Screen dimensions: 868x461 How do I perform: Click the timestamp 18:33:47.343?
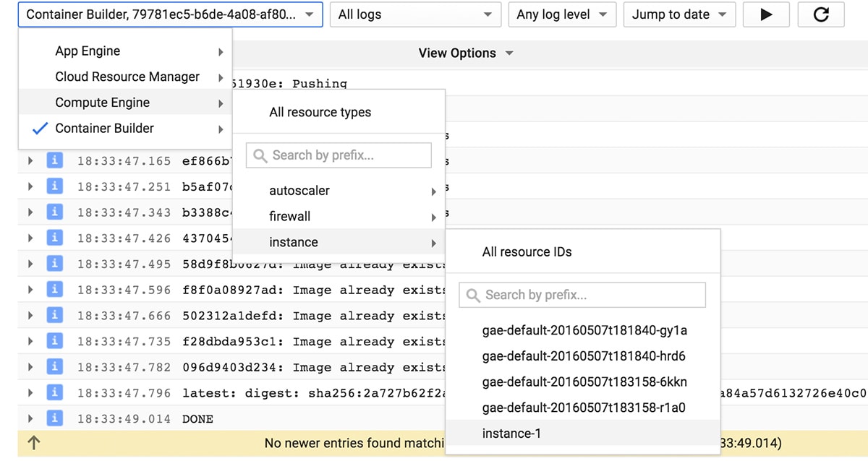click(x=124, y=212)
